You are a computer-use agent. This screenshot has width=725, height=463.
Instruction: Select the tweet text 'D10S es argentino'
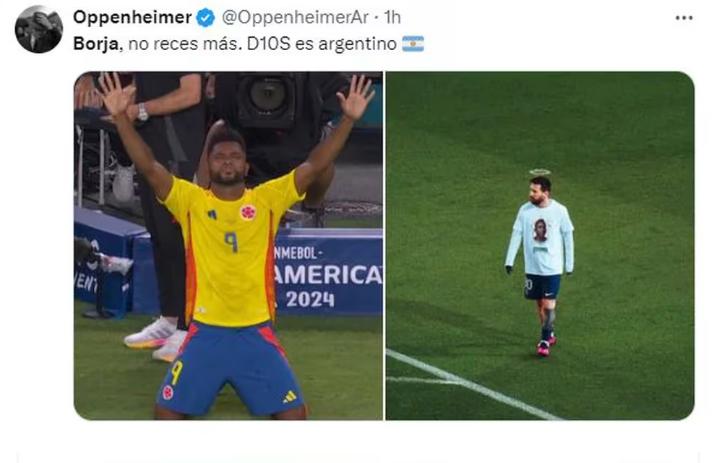coord(322,44)
